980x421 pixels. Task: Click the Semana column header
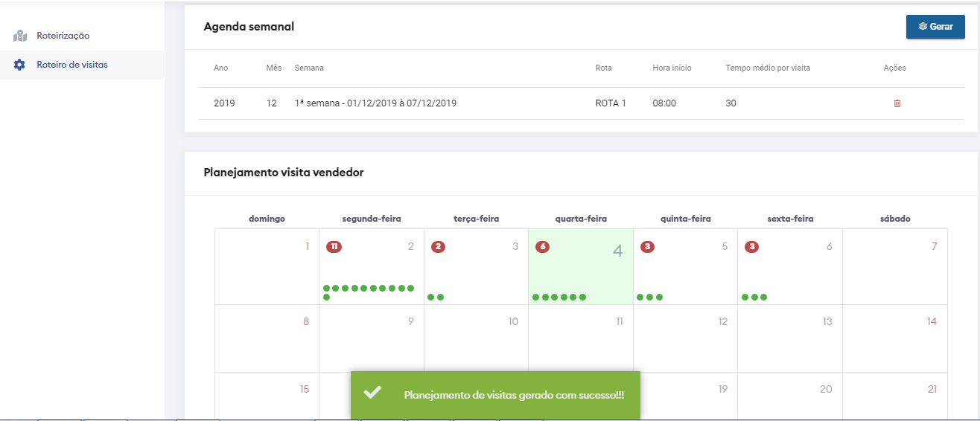pos(309,68)
